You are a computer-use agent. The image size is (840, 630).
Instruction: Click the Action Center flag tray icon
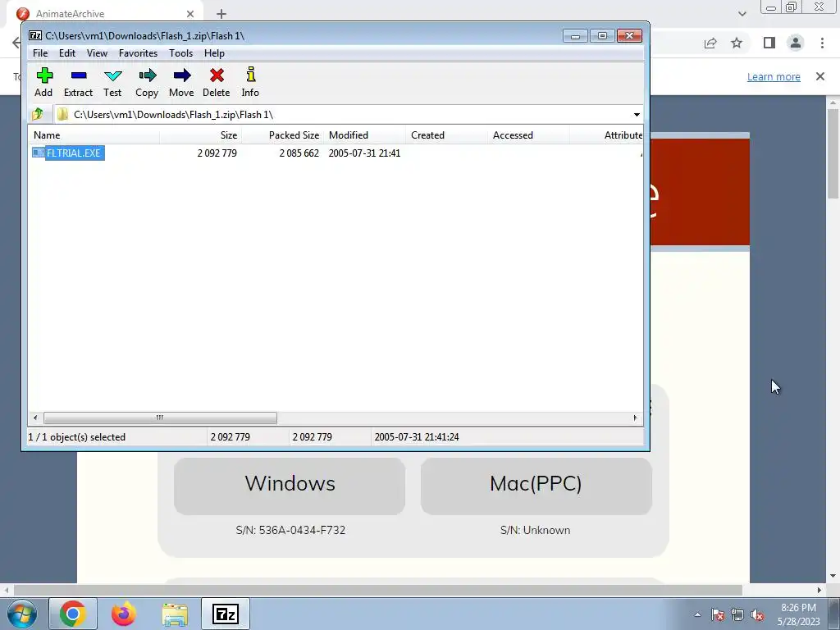pyautogui.click(x=718, y=614)
